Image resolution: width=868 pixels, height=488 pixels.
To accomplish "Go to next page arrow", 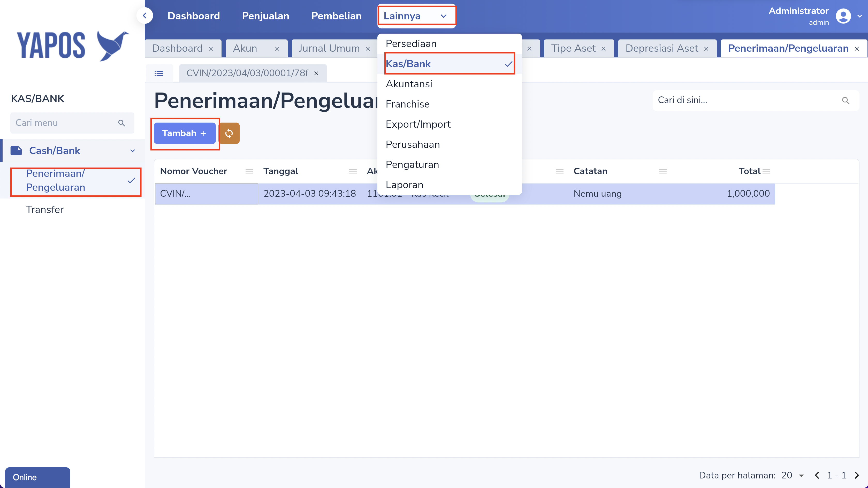I will click(x=857, y=475).
